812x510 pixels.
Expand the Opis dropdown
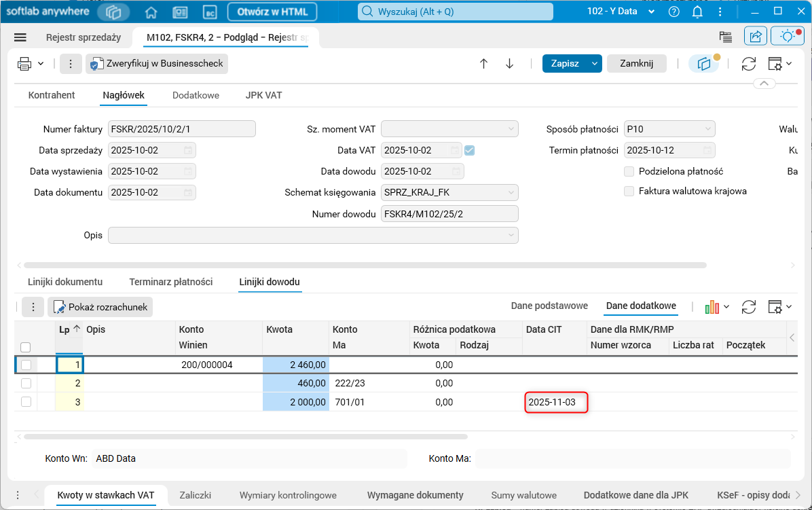511,235
